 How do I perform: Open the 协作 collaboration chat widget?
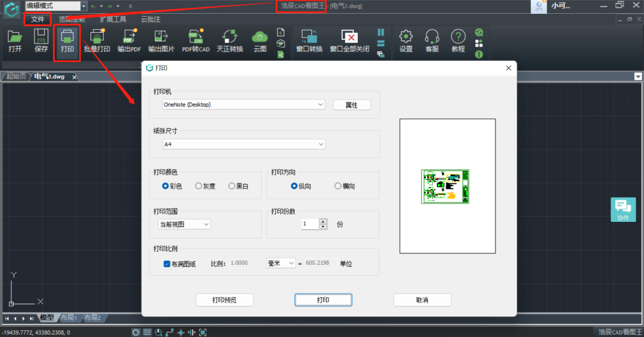[x=623, y=209]
